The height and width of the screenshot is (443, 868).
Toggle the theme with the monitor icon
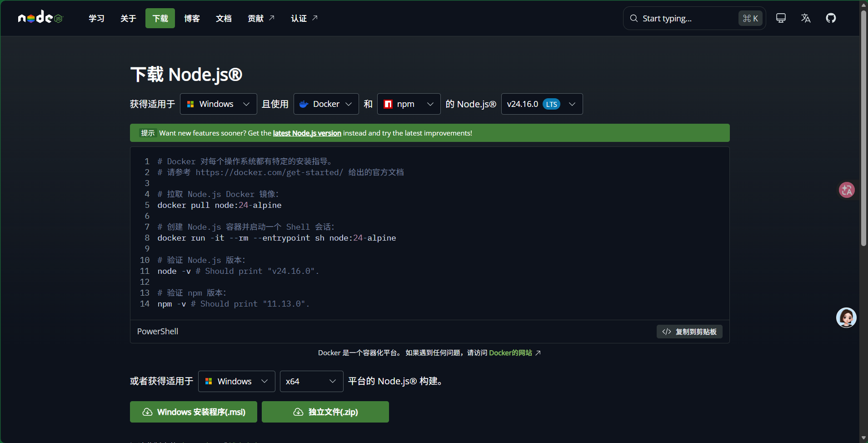click(781, 18)
